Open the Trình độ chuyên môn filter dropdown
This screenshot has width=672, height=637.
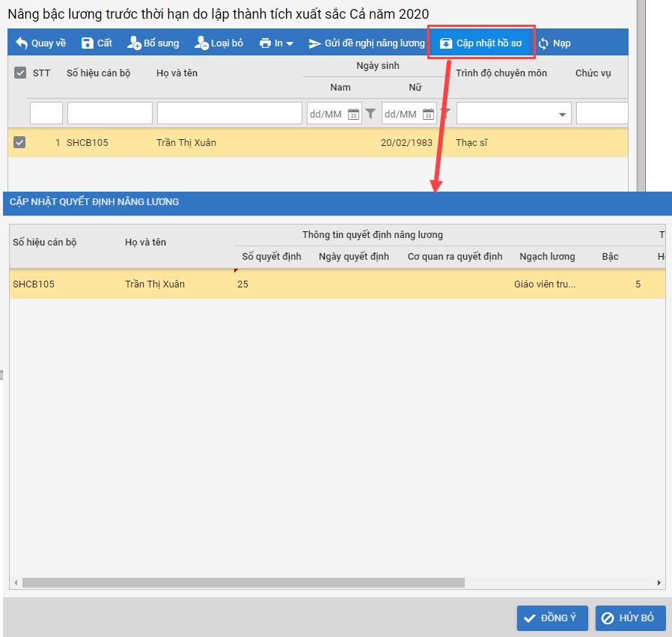pyautogui.click(x=562, y=115)
